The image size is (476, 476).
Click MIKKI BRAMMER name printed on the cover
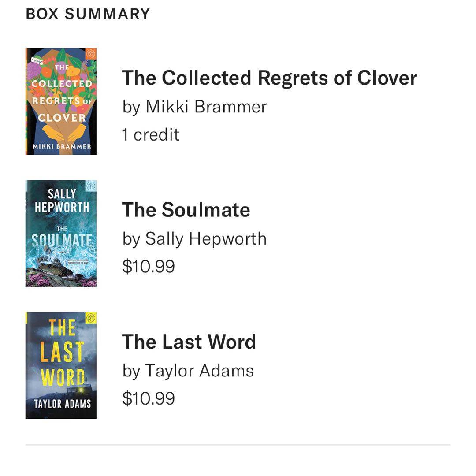click(61, 146)
